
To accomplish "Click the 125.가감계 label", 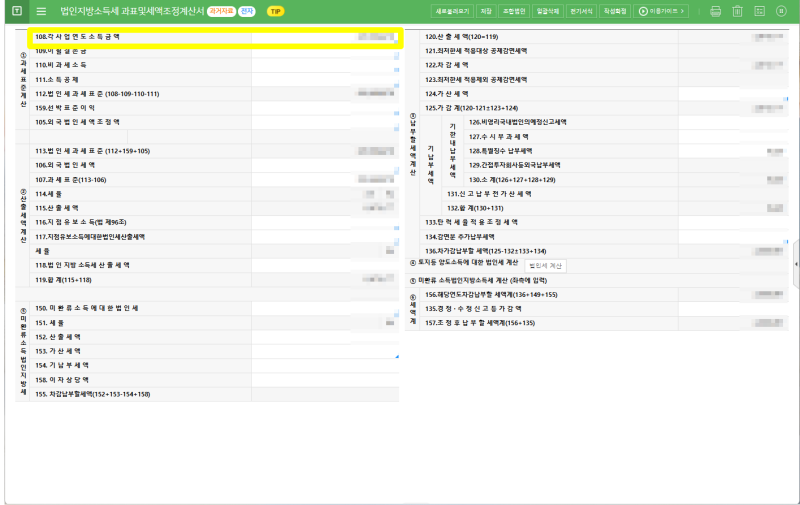I will click(x=471, y=108).
